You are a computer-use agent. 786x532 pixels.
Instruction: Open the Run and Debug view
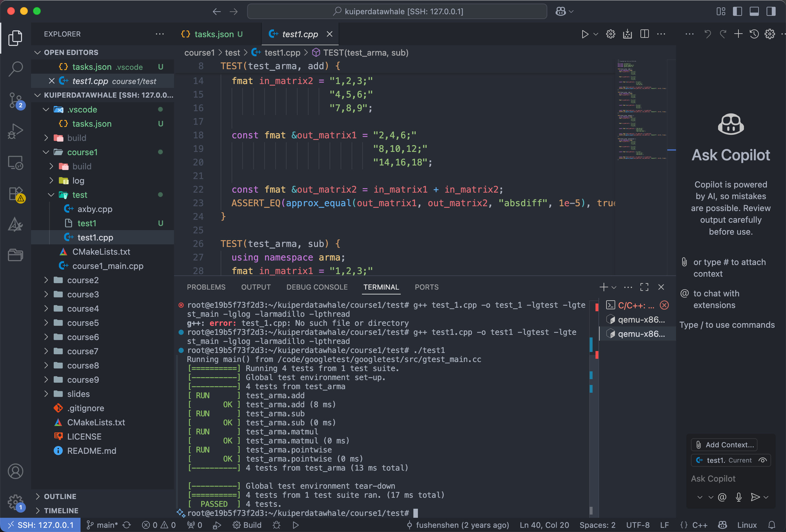16,131
